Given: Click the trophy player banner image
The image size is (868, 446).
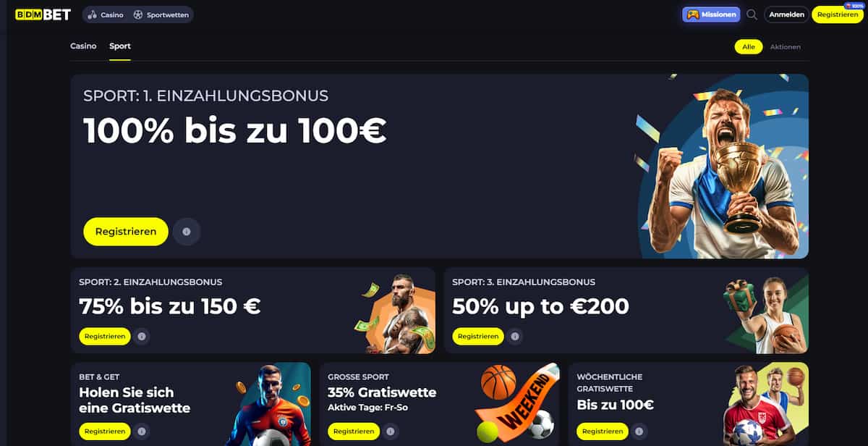Looking at the screenshot, I should coord(720,167).
